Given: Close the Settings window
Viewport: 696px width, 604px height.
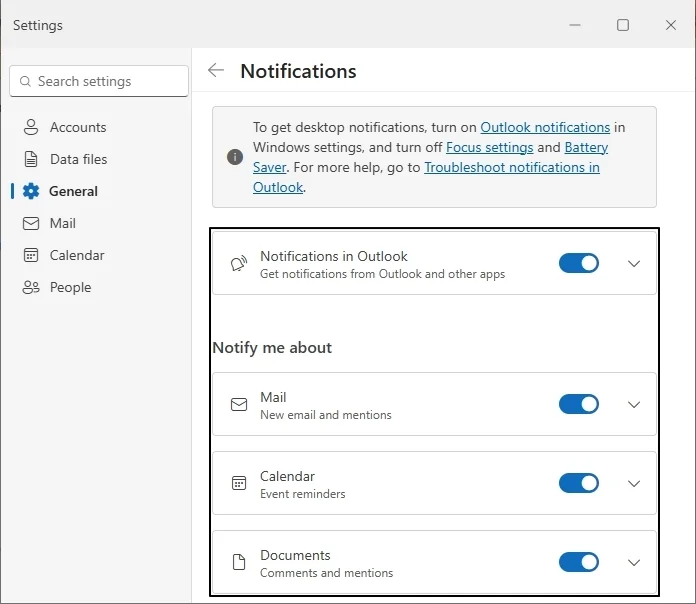Looking at the screenshot, I should point(671,25).
